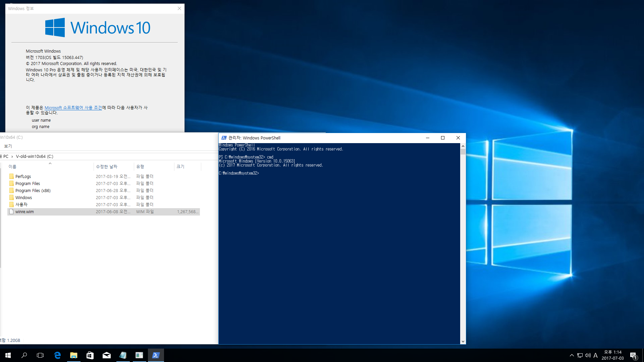644x362 pixels.
Task: Open volume control tray icon
Action: click(x=588, y=355)
